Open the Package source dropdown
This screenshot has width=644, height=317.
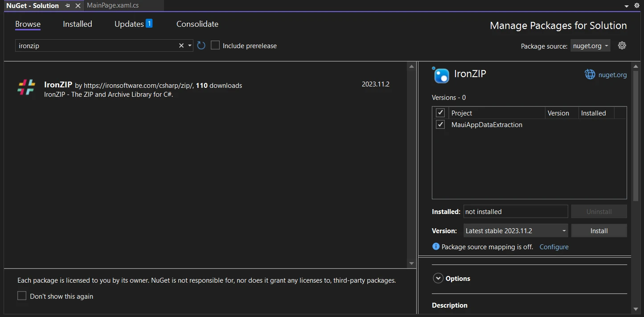click(x=590, y=45)
